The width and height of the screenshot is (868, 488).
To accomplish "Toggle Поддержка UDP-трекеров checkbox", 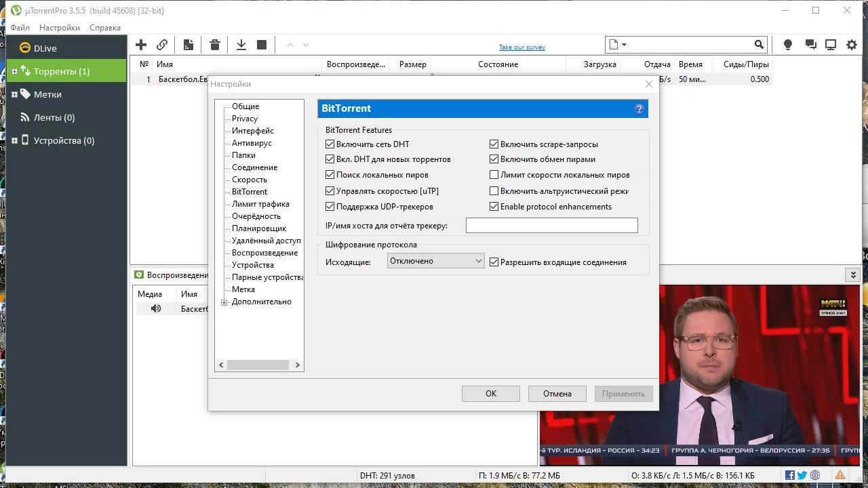I will point(330,207).
